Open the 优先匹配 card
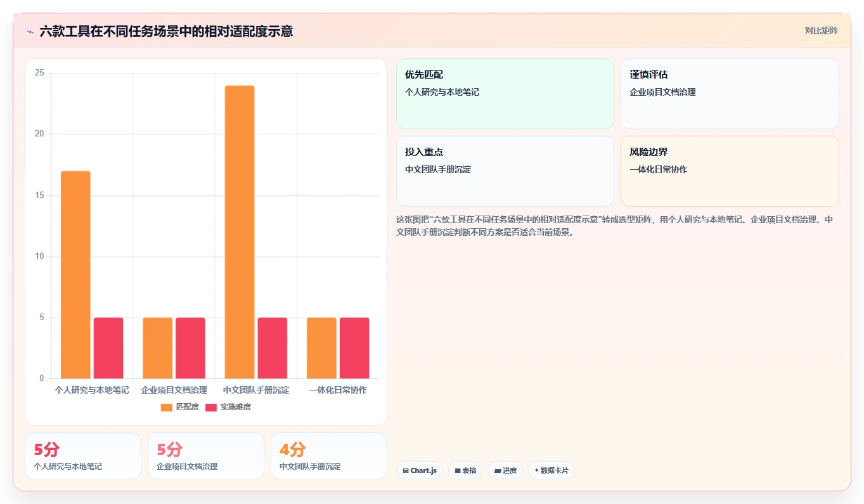Screen dimensions: 864x504 [505, 94]
